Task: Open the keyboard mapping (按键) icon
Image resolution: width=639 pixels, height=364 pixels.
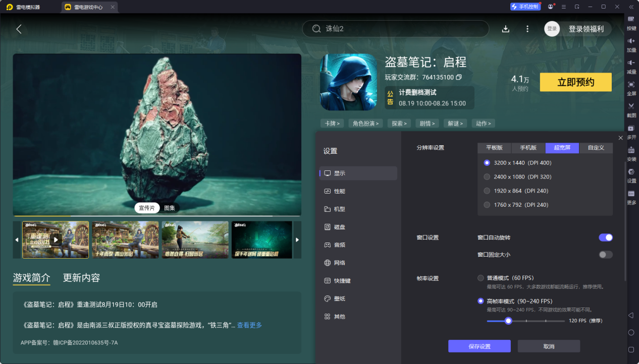Action: [x=631, y=19]
